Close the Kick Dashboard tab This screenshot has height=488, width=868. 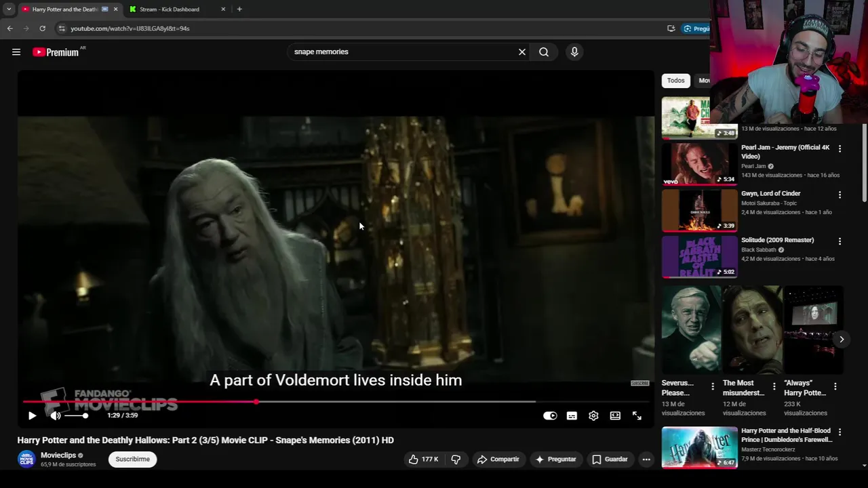(223, 9)
